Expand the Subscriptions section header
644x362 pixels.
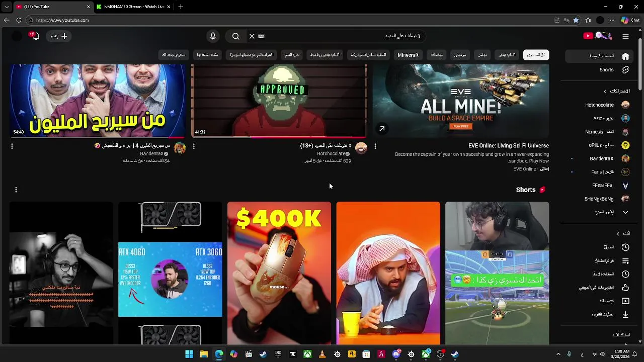[616, 91]
